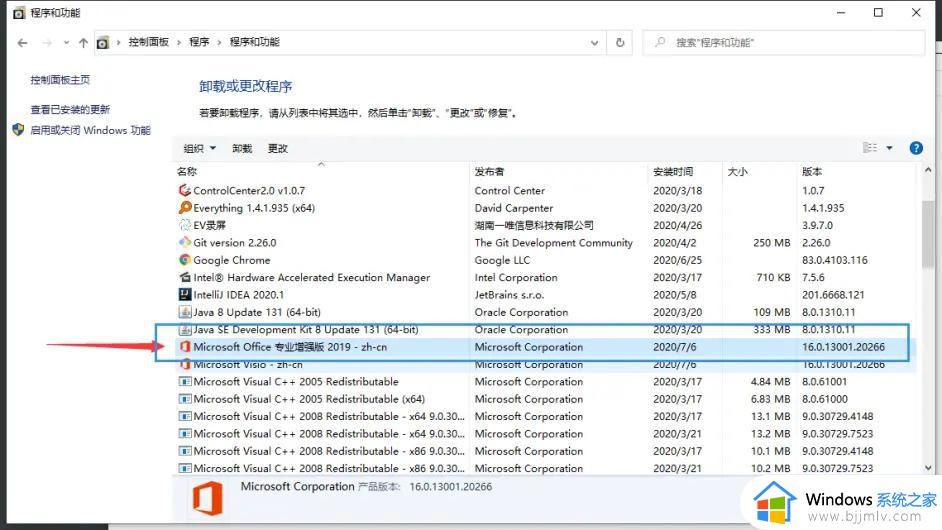Click the view layout icon in toolbar
Screen dimensions: 942x530
[x=870, y=148]
